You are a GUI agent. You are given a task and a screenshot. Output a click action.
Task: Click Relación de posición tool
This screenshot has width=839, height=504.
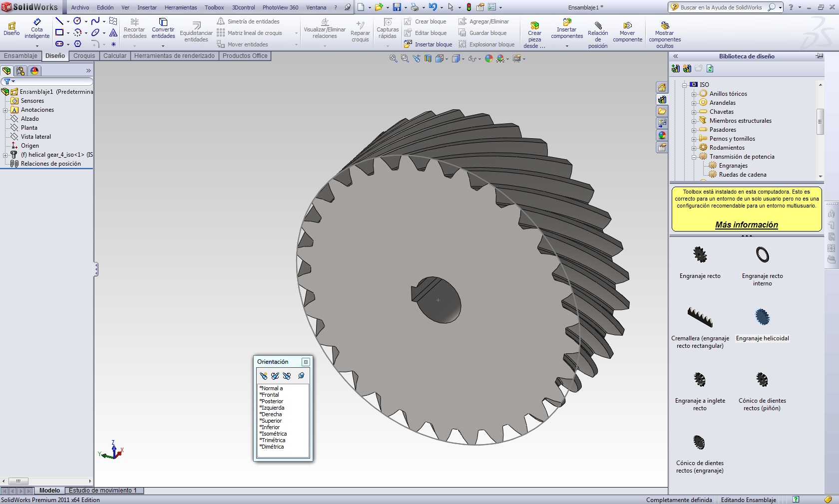598,35
